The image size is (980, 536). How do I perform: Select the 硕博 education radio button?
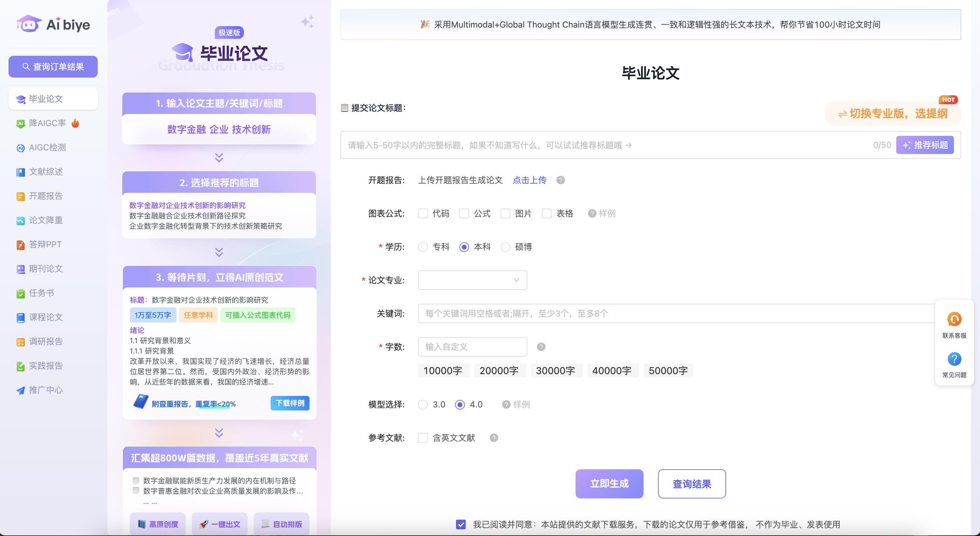[505, 247]
